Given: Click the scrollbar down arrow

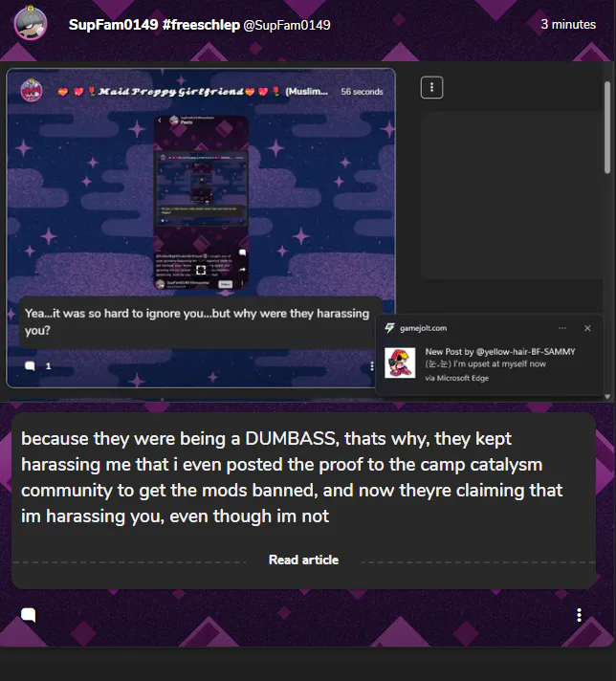Looking at the screenshot, I should coord(607,397).
